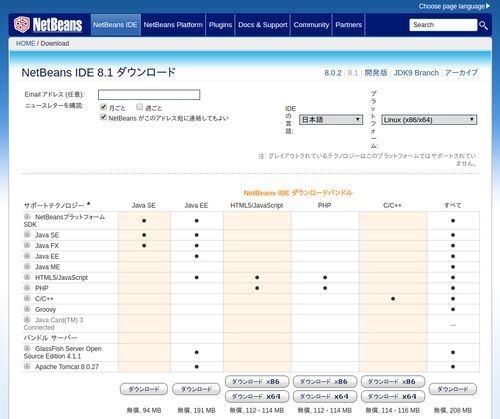Image resolution: width=500 pixels, height=419 pixels.
Task: Open the IDE language dropdown (日本語)
Action: click(x=331, y=119)
